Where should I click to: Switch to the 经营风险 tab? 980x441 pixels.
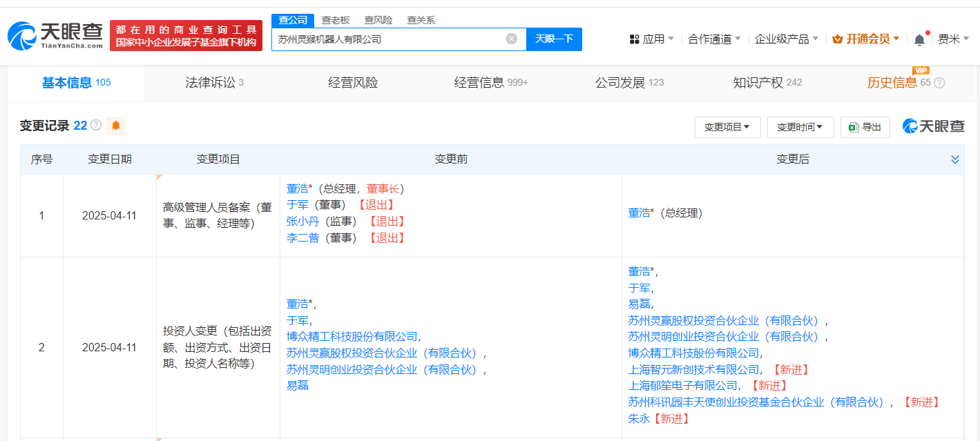coord(353,83)
